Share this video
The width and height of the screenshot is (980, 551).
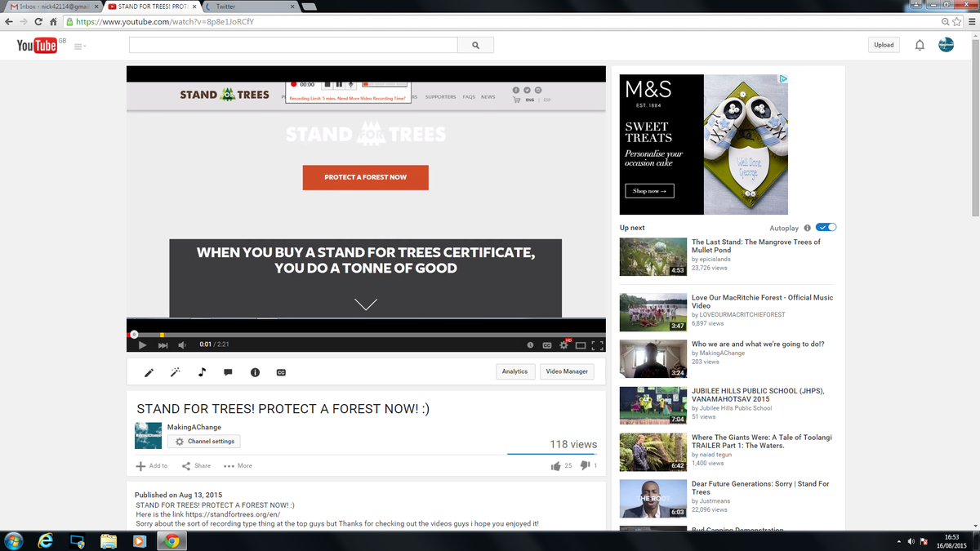196,466
